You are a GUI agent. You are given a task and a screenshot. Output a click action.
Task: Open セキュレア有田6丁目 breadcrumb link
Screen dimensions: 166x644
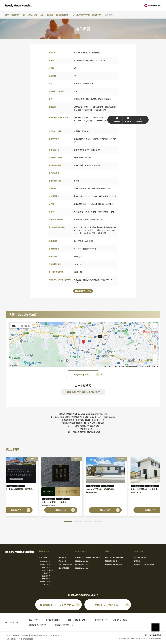86,15
